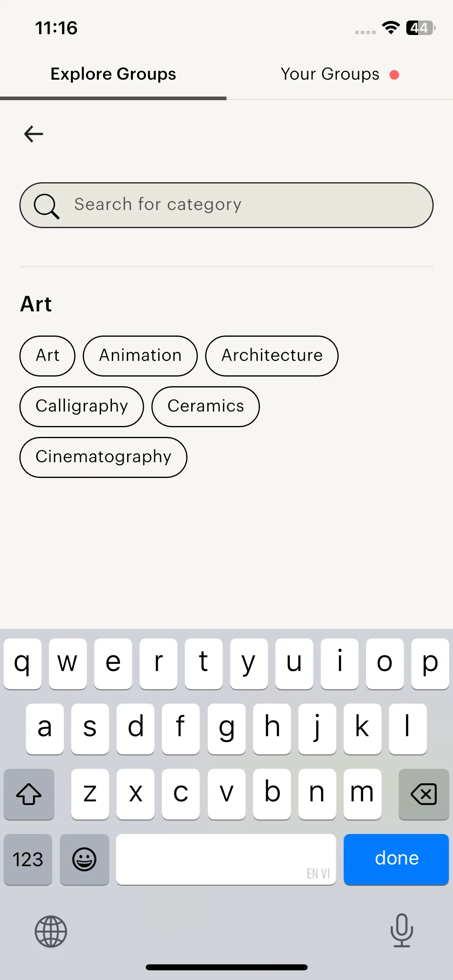
Task: Switch to the 123 numeric keyboard
Action: [28, 860]
